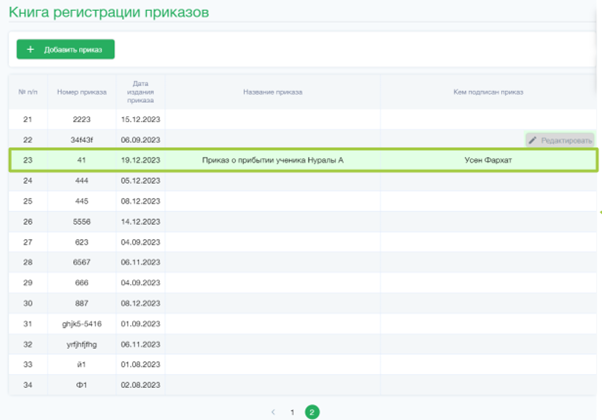Click date 14.12.2023 in row 26
602x420 pixels.
[x=141, y=222]
